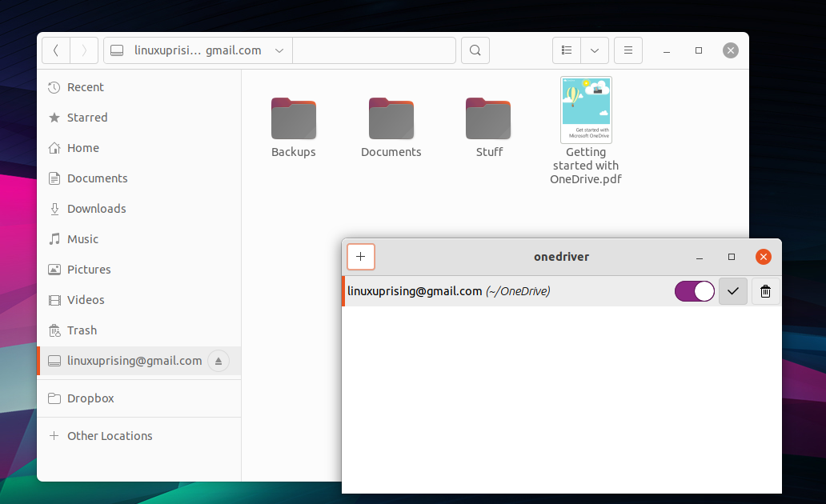Close the Files window
Screen dimensions: 826x504
(731, 50)
